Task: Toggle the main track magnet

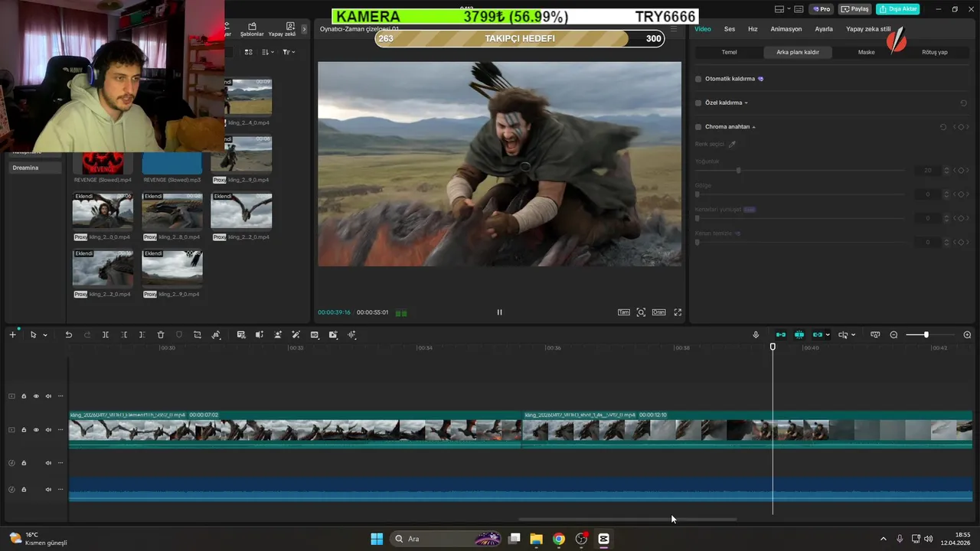Action: tap(781, 334)
